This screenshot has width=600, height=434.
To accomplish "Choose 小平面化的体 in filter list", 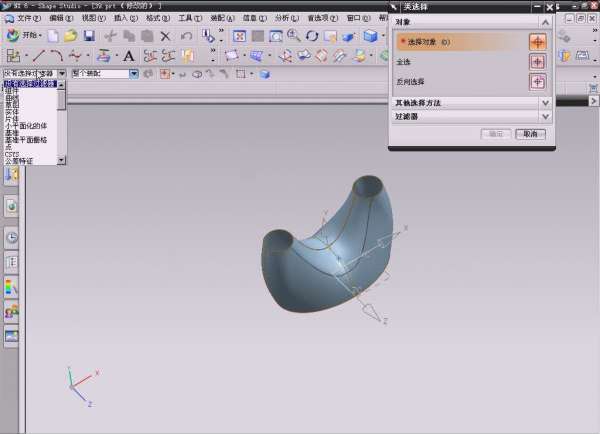I will click(x=28, y=124).
